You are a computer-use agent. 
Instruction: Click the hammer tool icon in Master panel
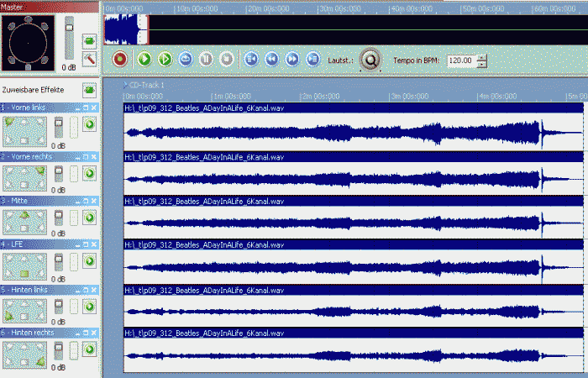[x=89, y=58]
